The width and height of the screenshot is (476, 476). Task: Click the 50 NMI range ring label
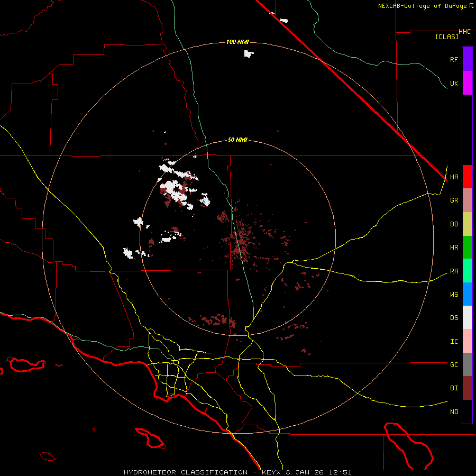(x=237, y=140)
